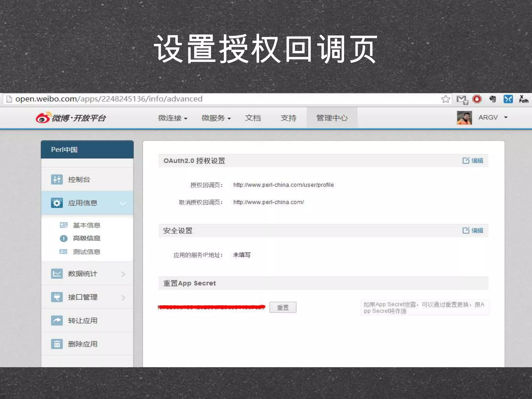Click the 授权回调页 URL value

(x=283, y=185)
